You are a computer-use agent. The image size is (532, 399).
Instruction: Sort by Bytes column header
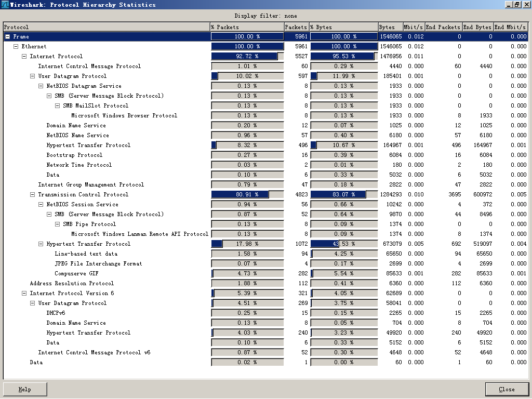click(390, 27)
